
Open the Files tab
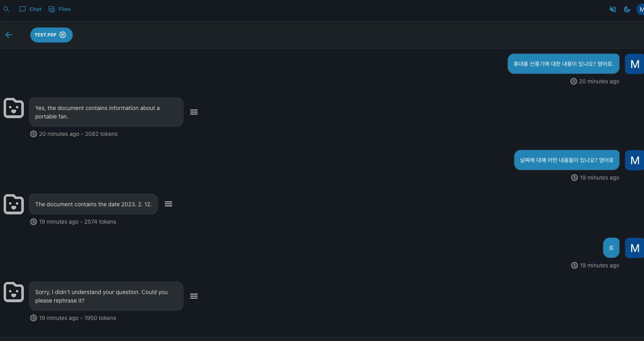tap(59, 9)
